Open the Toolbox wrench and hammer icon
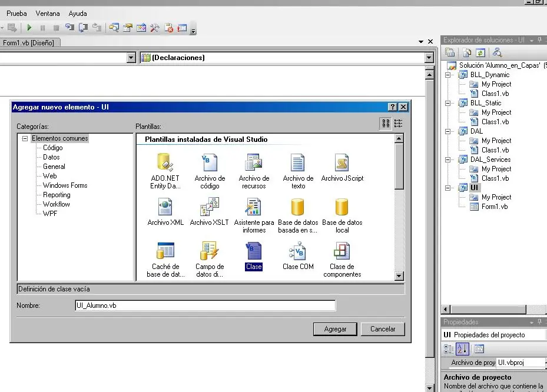This screenshot has width=547, height=392. click(x=154, y=28)
